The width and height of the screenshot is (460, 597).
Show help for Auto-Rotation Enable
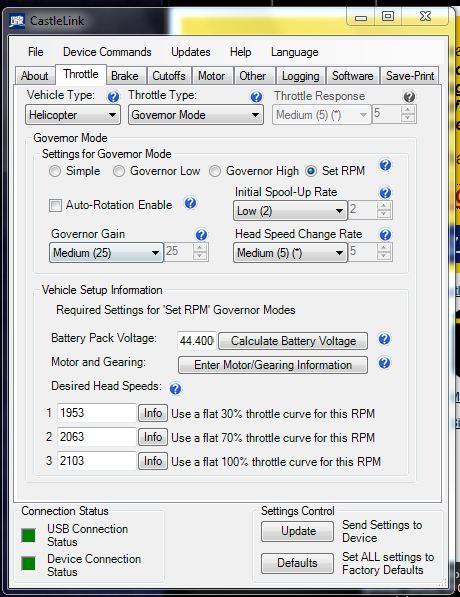point(190,203)
